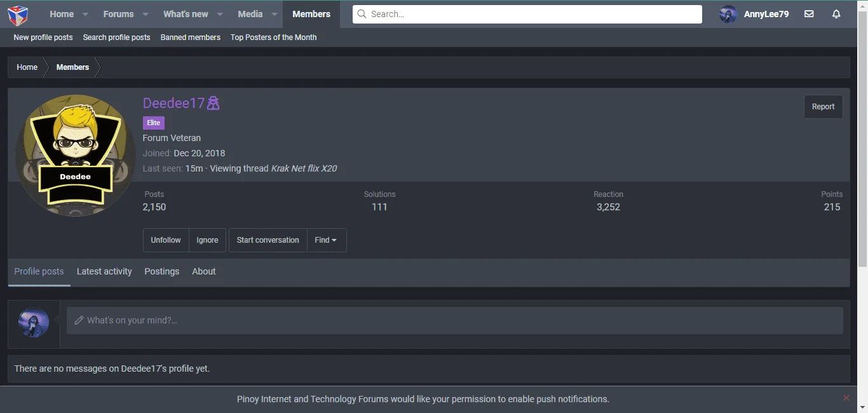Click the Solutions count 111
The image size is (868, 413).
click(379, 207)
